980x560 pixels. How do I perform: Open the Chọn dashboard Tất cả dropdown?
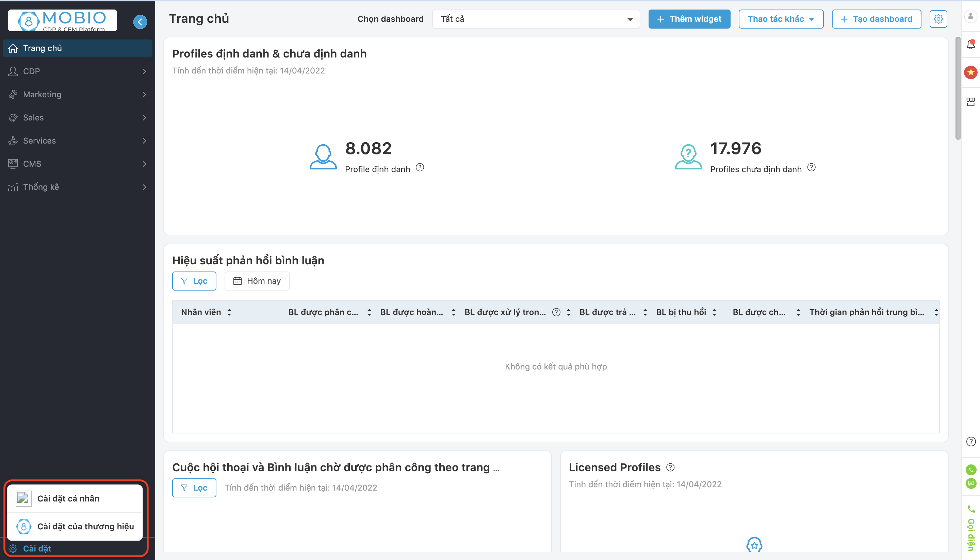coord(536,19)
